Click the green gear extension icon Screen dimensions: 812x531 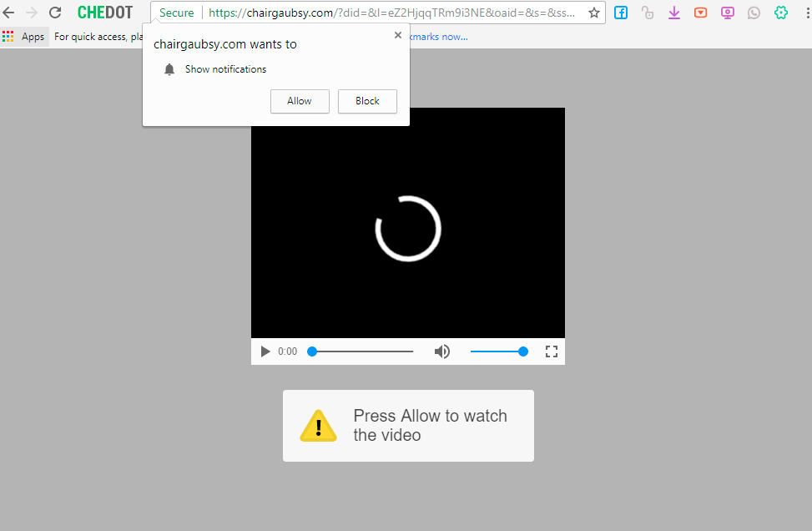781,13
